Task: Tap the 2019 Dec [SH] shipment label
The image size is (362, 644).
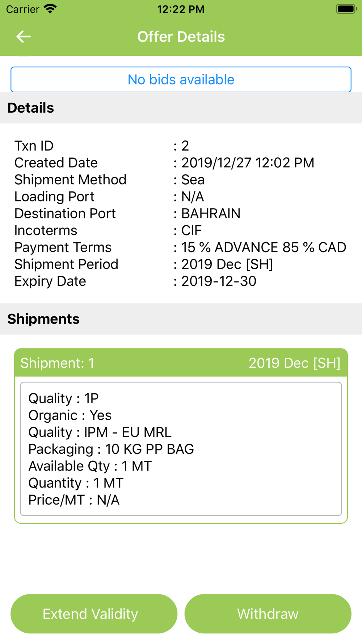Action: [x=294, y=363]
